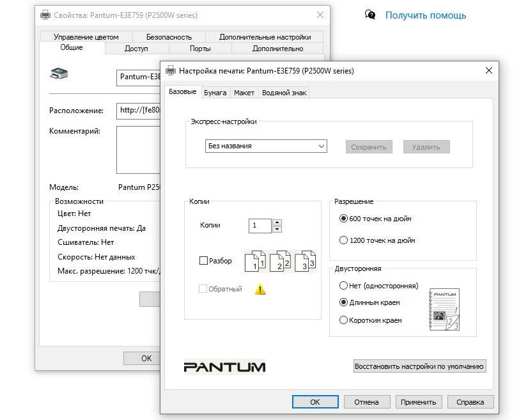Confirm with OK in print settings dialog
Viewport: 528px width, 420px height.
click(315, 402)
